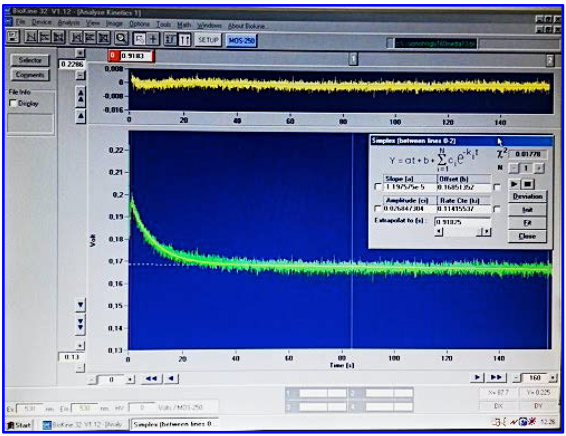566x436 pixels.
Task: Click right arrow of the Extrapolate scrollbar
Action: [x=487, y=231]
